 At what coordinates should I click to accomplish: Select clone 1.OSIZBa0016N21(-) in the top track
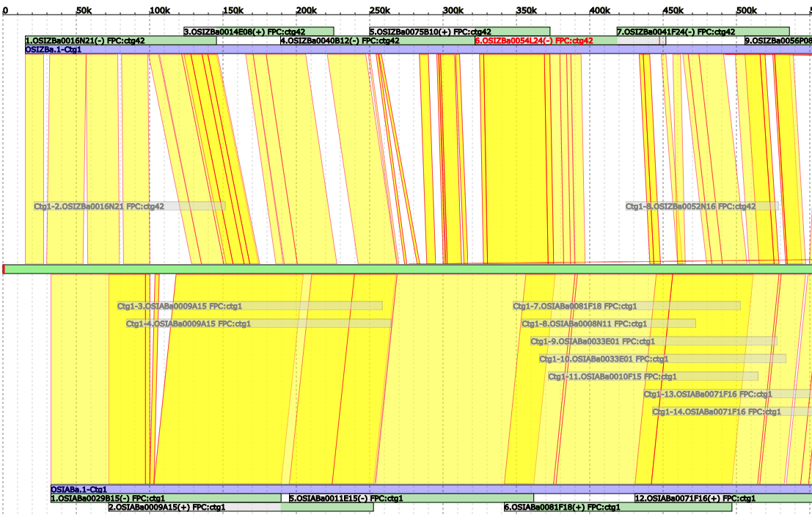tap(84, 41)
